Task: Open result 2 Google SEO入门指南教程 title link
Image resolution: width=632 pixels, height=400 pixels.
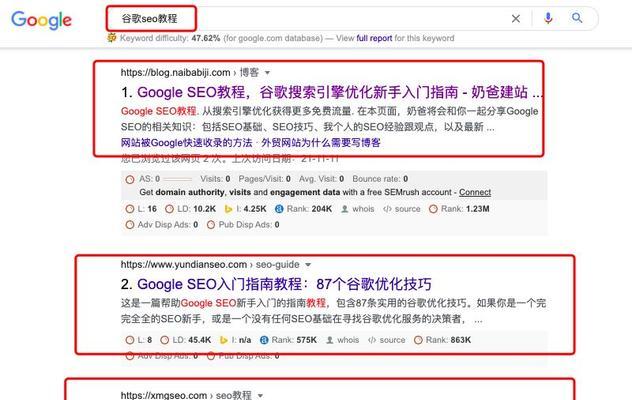Action: click(x=284, y=284)
